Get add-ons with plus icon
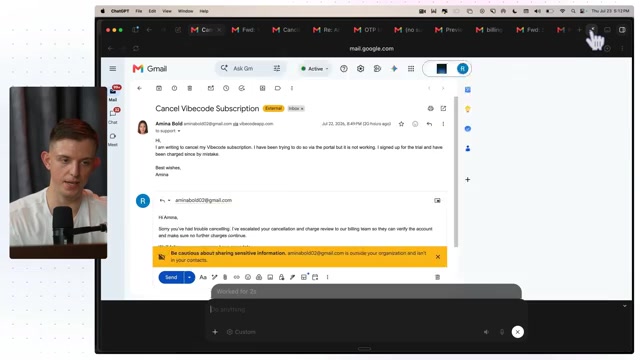Image resolution: width=640 pixels, height=360 pixels. (468, 180)
